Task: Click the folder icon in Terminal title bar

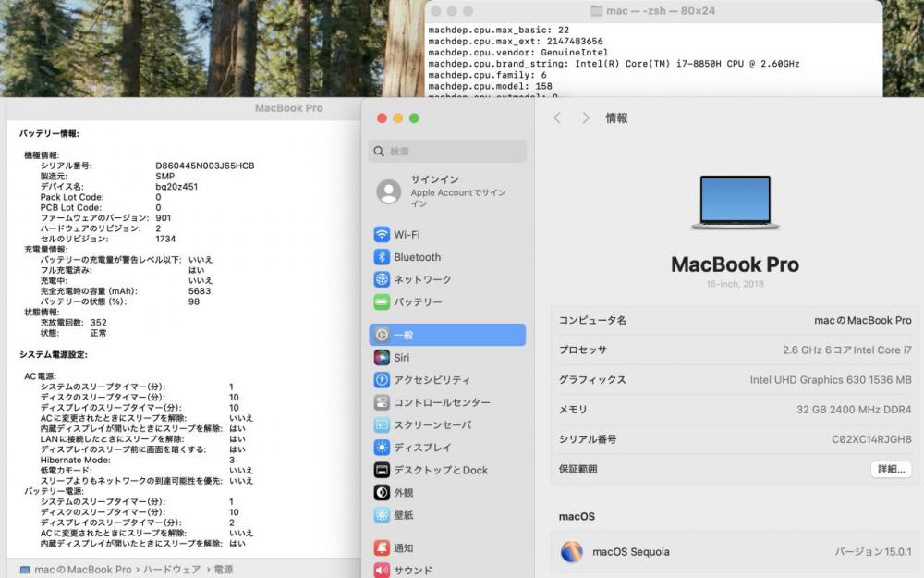Action: click(596, 11)
